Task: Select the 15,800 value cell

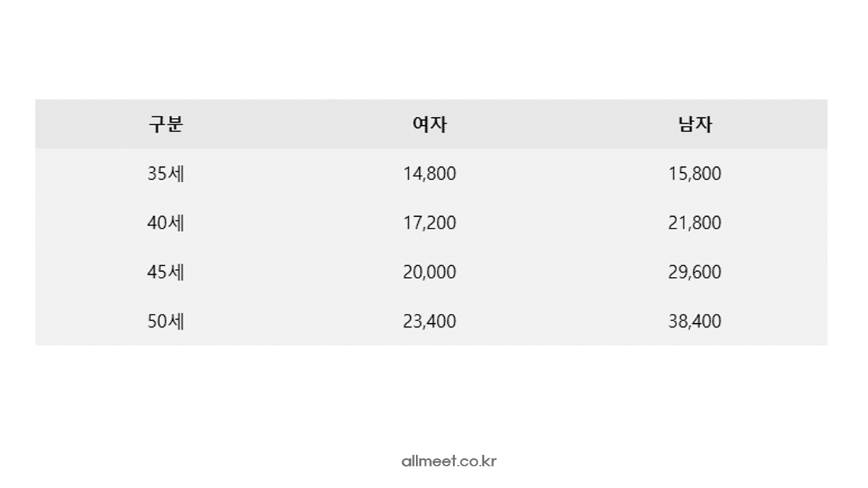Action: 694,174
